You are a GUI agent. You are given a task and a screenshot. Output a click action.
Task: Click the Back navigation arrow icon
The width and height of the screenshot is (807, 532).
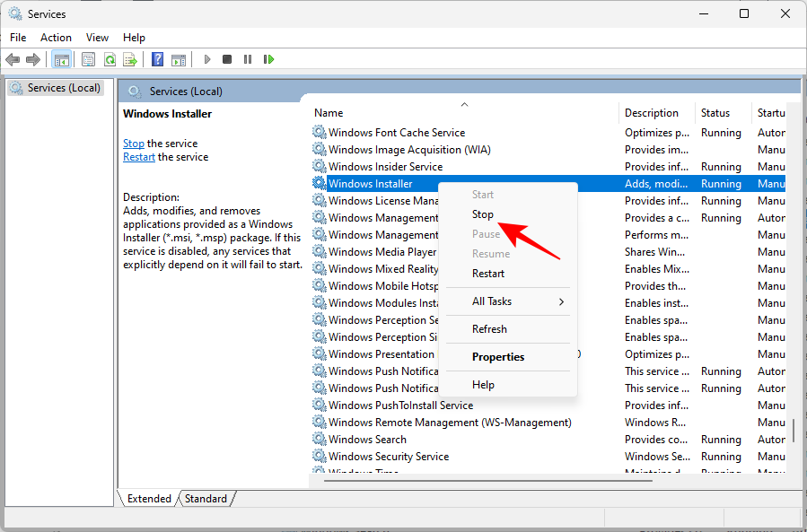[13, 59]
